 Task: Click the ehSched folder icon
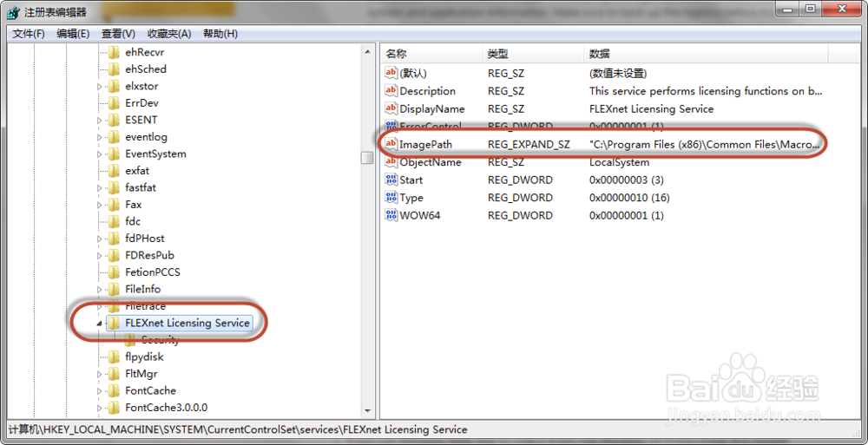114,69
